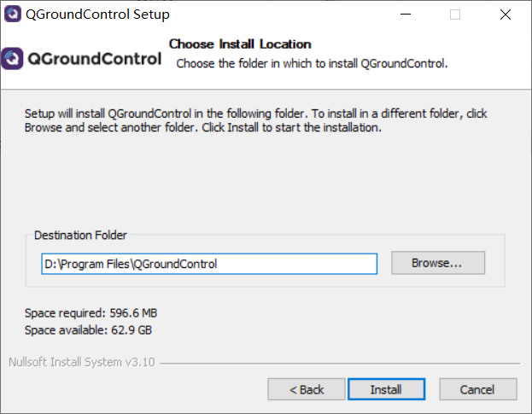
Task: Click the 'Space required: 596.6 MB' text
Action: pyautogui.click(x=91, y=313)
